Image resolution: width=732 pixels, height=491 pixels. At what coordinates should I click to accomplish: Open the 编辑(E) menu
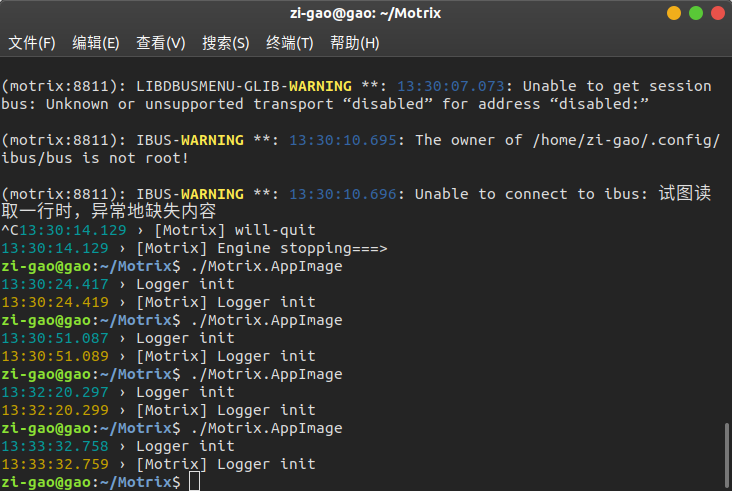[96, 43]
